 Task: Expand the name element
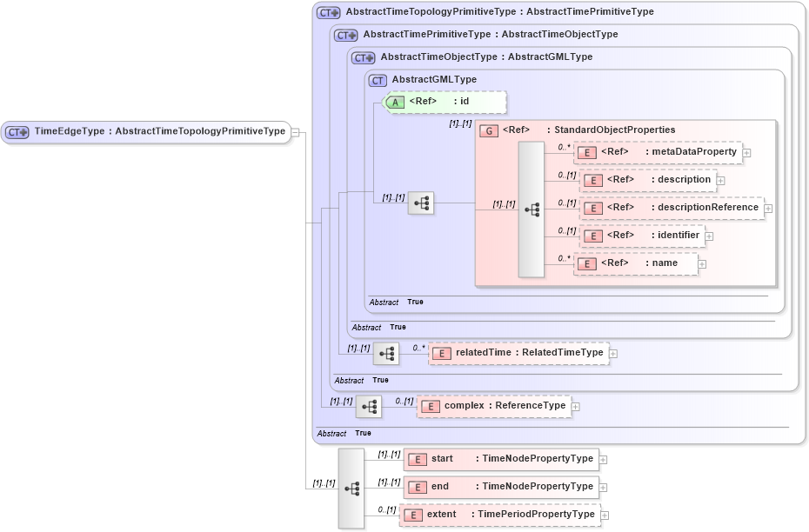(x=702, y=264)
